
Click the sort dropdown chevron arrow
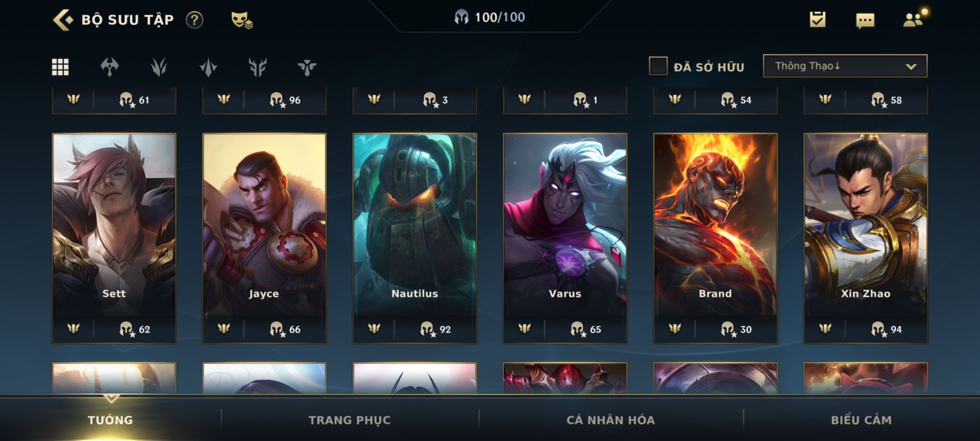pyautogui.click(x=911, y=67)
